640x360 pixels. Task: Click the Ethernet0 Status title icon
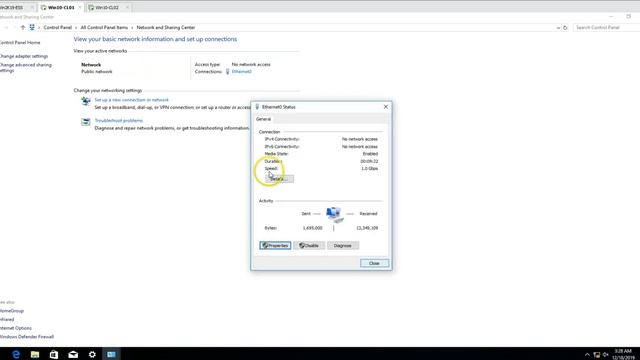pyautogui.click(x=257, y=107)
